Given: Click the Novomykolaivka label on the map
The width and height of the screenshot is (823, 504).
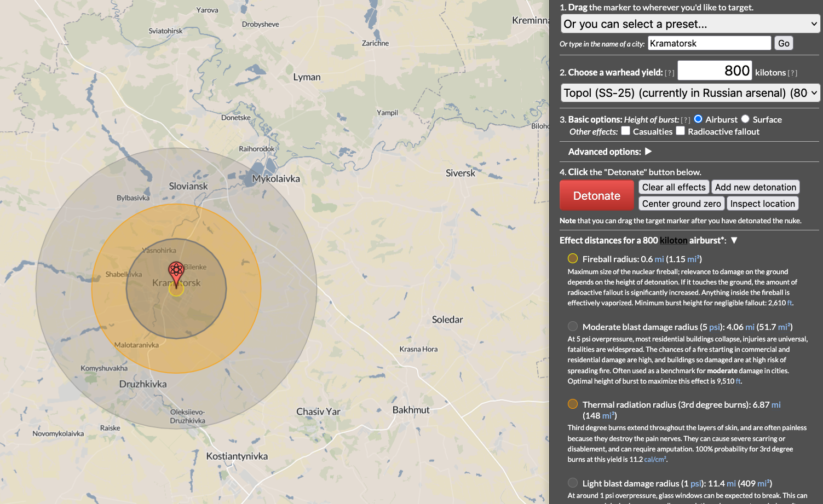Looking at the screenshot, I should [x=58, y=434].
